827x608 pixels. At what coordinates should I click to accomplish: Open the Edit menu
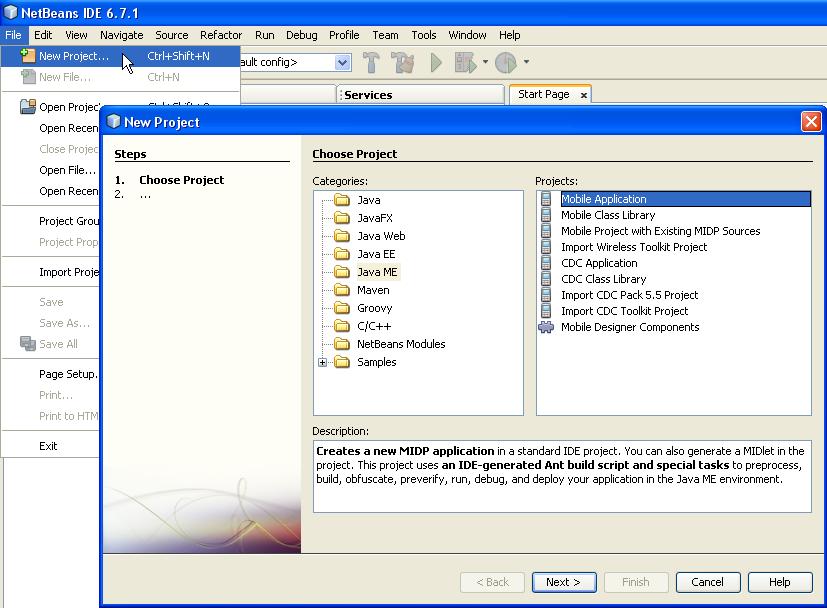(43, 35)
